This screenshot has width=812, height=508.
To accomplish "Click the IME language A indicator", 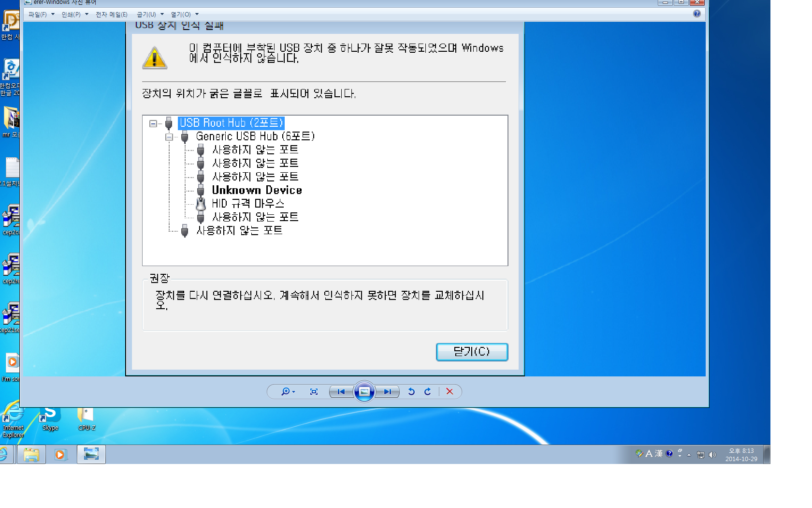I will (x=649, y=454).
